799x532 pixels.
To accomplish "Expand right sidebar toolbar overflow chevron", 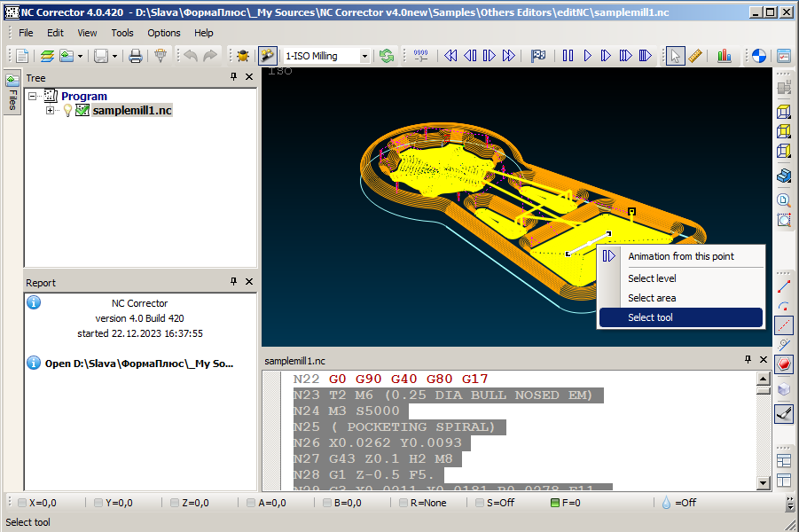I will coord(790,504).
